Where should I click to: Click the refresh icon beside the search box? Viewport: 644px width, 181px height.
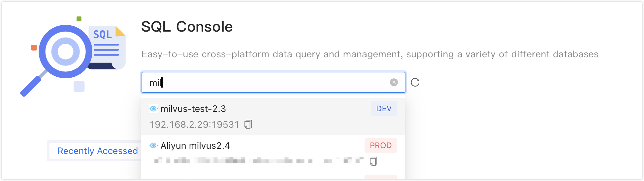(415, 82)
